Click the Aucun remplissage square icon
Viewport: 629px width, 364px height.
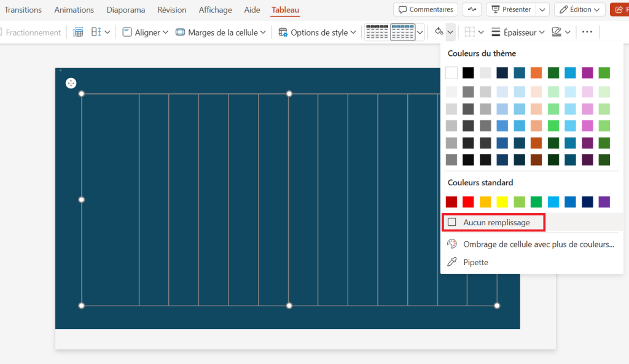click(452, 222)
